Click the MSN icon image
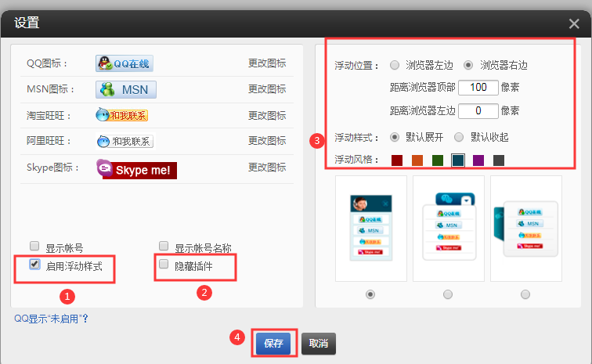 [125, 89]
